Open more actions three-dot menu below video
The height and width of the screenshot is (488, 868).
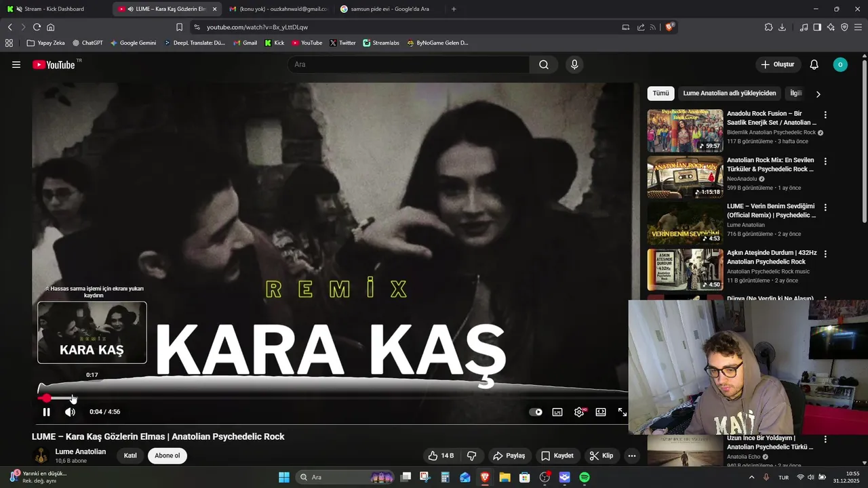pos(632,455)
